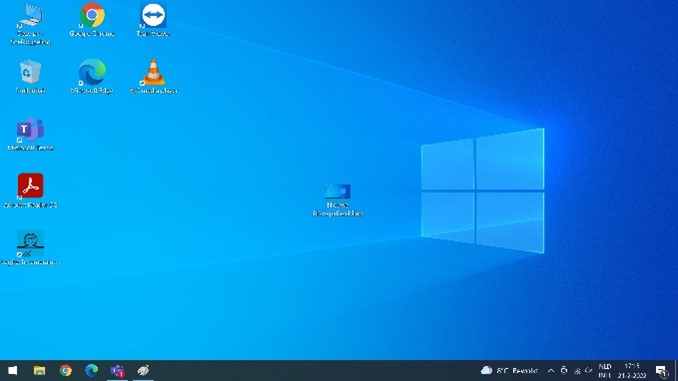Select the TeamViewer desktop icon
The height and width of the screenshot is (381, 678).
(153, 19)
